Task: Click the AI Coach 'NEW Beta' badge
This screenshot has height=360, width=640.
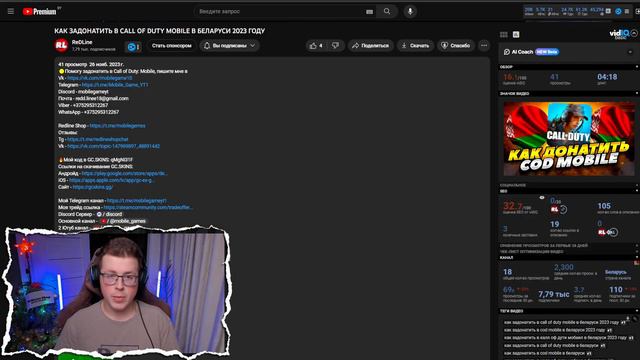Action: click(x=547, y=52)
